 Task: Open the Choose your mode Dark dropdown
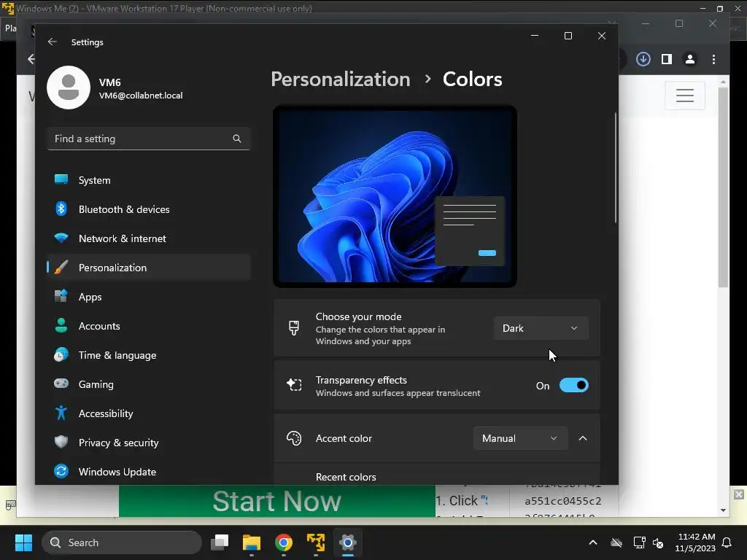(x=541, y=328)
